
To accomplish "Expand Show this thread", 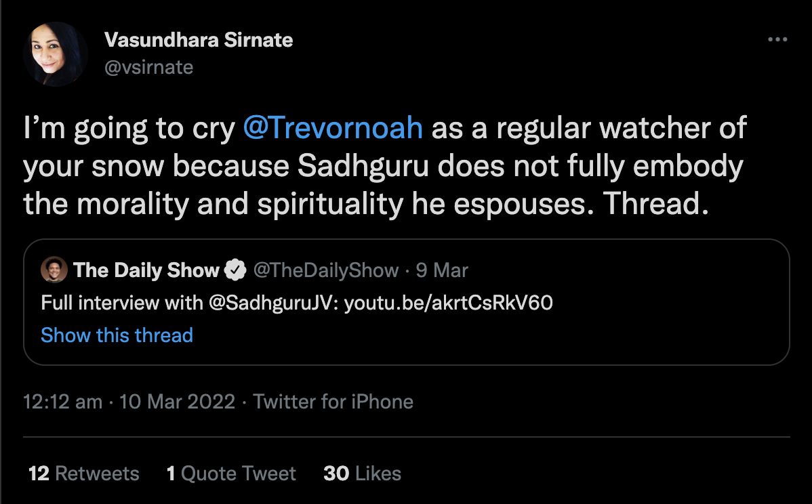I will point(117,335).
